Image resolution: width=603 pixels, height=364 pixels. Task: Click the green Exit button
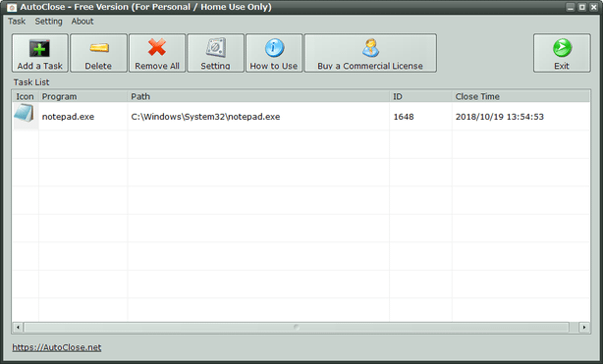(x=562, y=53)
